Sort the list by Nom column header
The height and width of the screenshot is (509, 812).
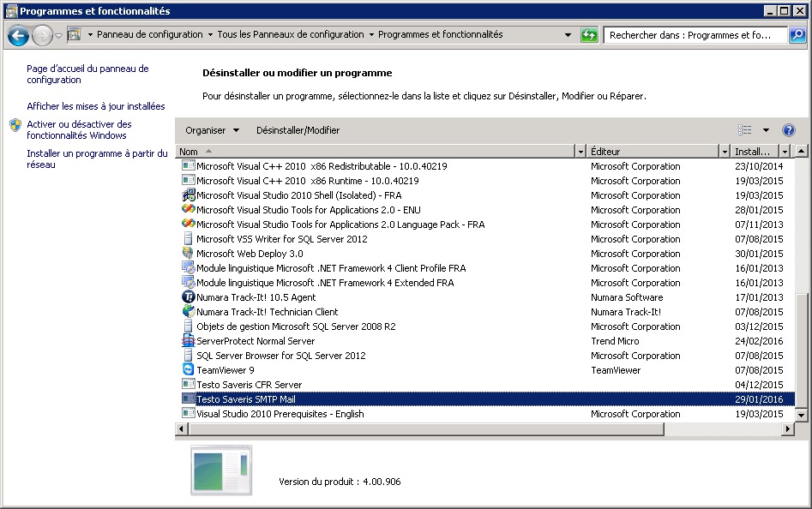click(376, 152)
